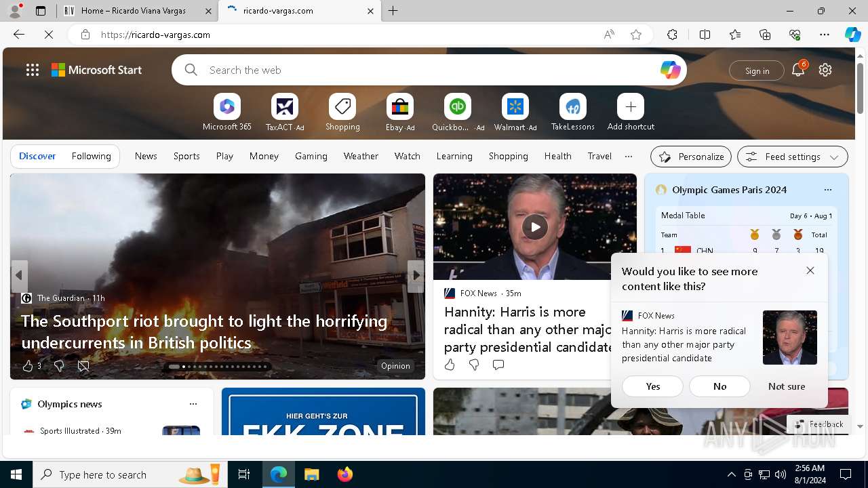Screen dimensions: 868x488
Task: Show previous carousel story arrow
Action: tap(19, 275)
